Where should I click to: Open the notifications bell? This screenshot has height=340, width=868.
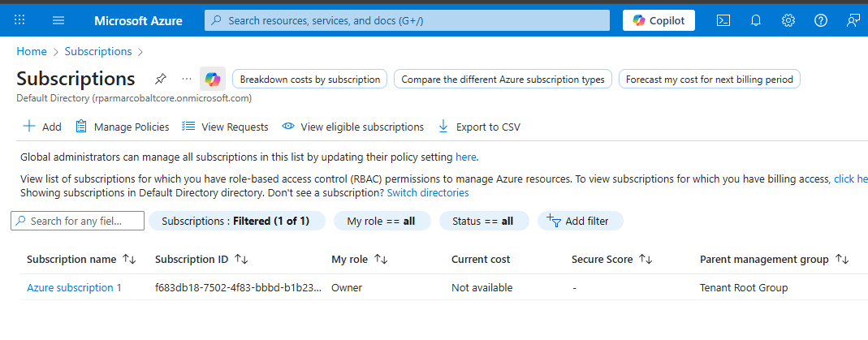click(x=755, y=20)
